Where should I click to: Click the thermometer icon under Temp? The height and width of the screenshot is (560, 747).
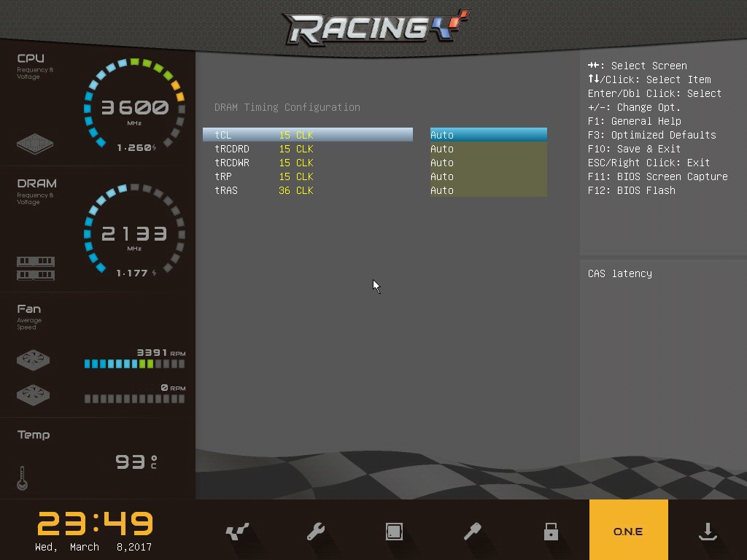point(23,478)
